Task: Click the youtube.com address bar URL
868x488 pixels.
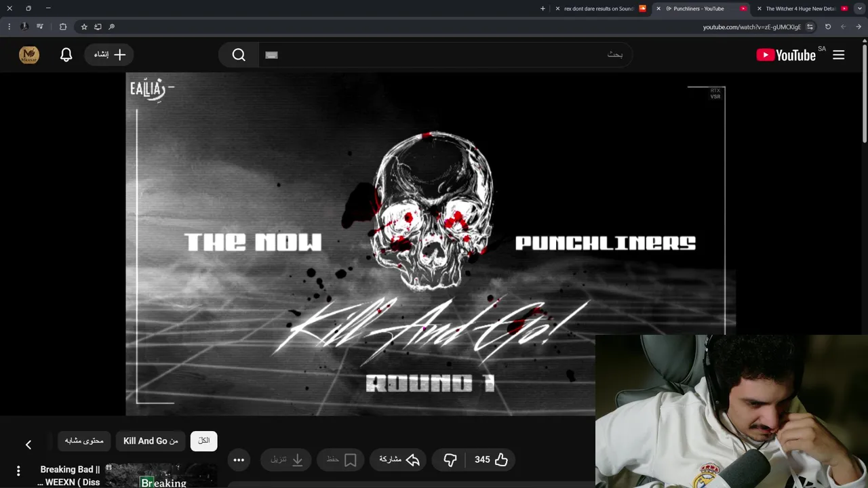Action: [x=751, y=27]
